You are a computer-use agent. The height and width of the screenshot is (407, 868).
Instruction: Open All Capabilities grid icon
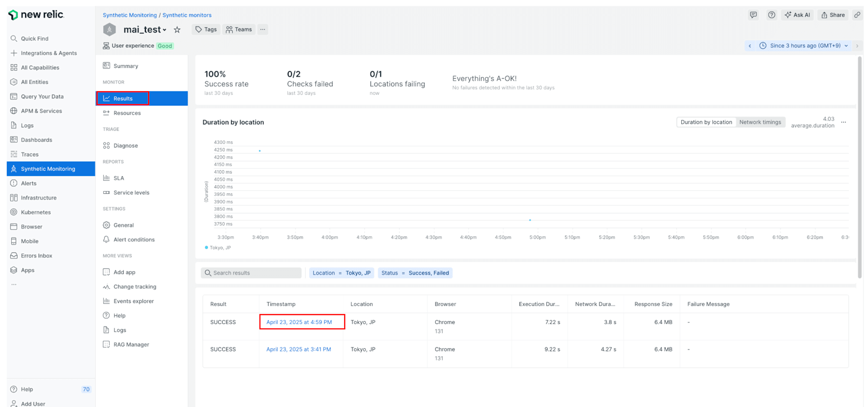14,67
